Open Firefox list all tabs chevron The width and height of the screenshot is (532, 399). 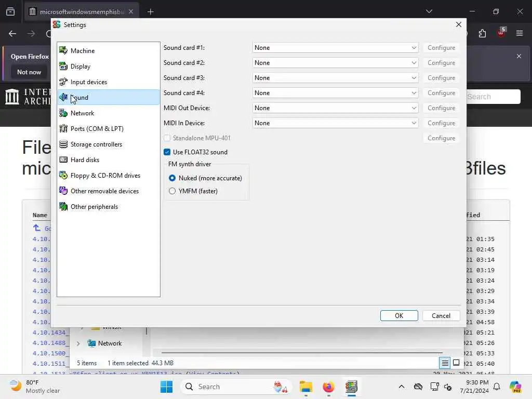click(x=429, y=11)
